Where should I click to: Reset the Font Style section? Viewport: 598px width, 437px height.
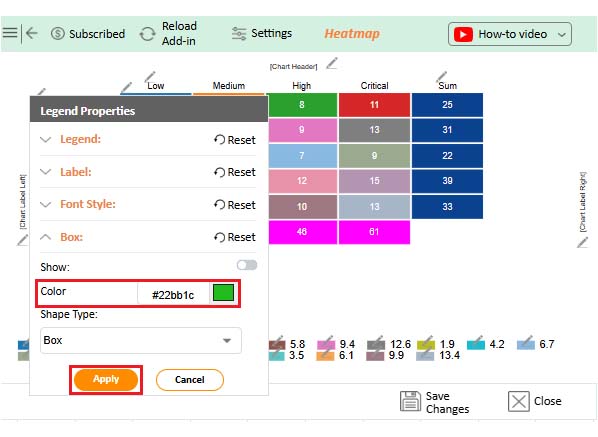235,205
